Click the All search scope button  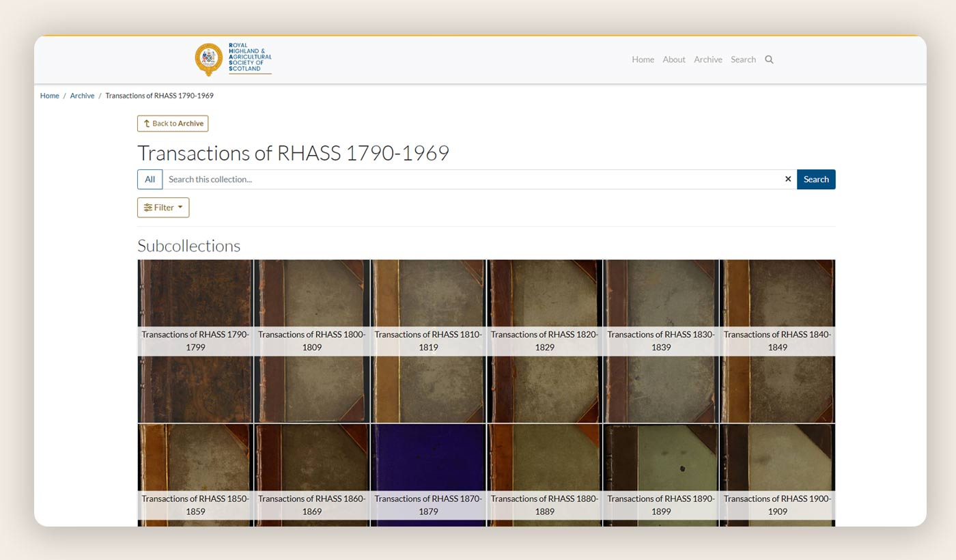click(150, 179)
